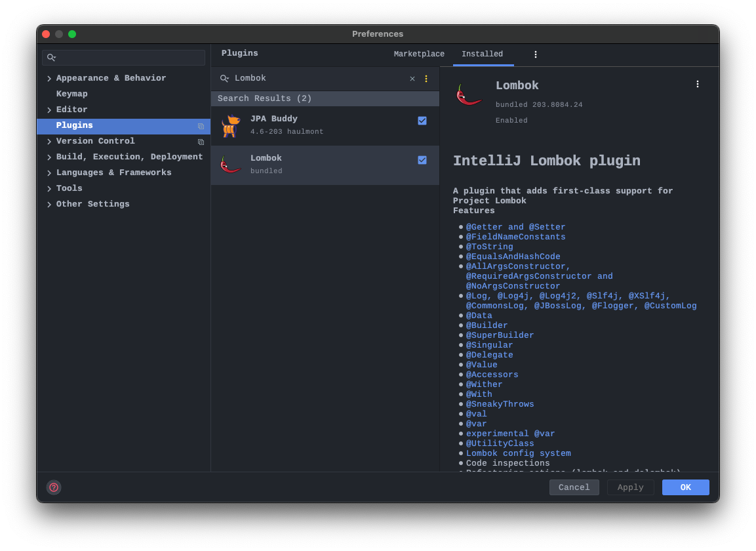Expand Appearance & Behavior settings

pyautogui.click(x=49, y=78)
